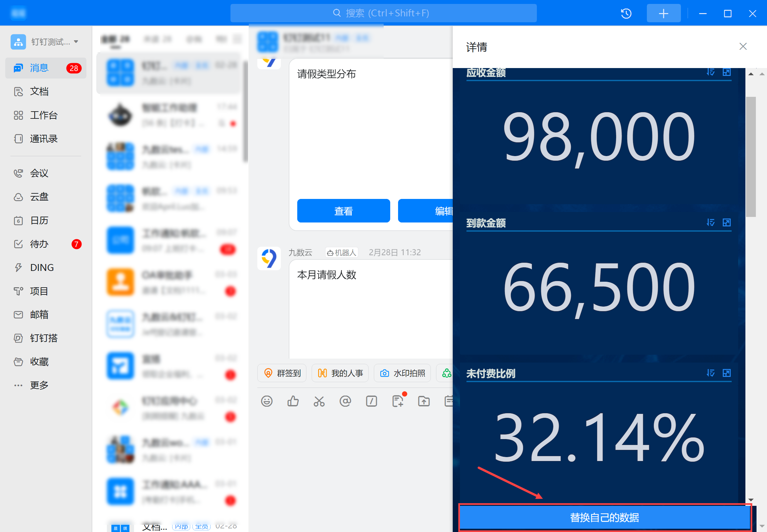This screenshot has width=767, height=532.
Task: Click the details panel scrollbar thumb
Action: click(751, 157)
